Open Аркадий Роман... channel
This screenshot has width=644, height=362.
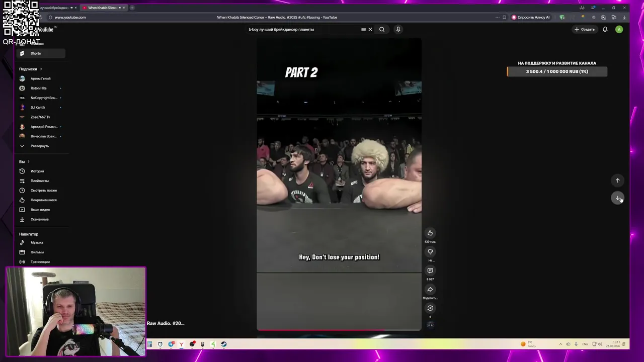point(40,126)
